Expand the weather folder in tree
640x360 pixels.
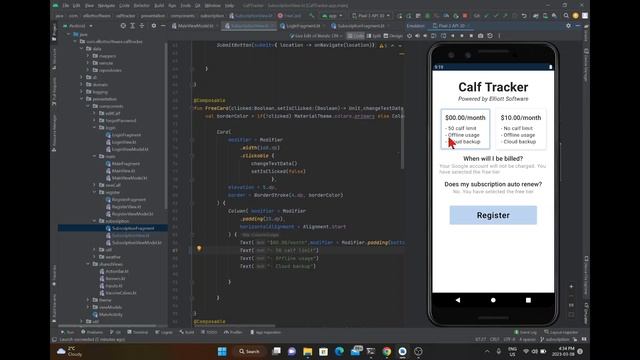point(94,257)
